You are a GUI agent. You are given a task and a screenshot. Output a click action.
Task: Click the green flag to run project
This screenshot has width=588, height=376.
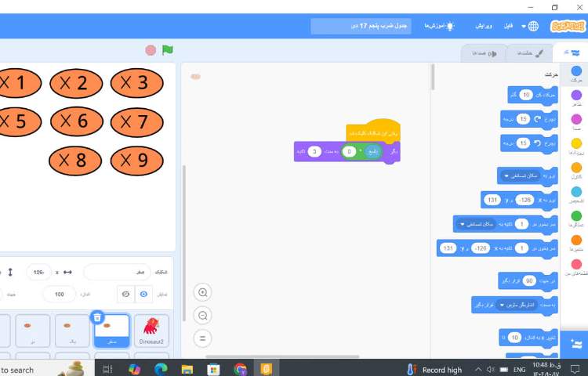pos(167,50)
